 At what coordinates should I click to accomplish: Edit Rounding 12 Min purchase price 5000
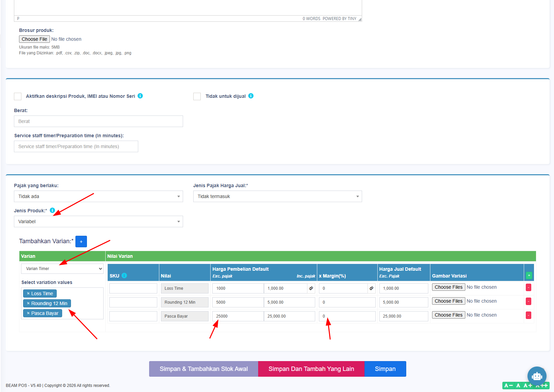pos(238,302)
